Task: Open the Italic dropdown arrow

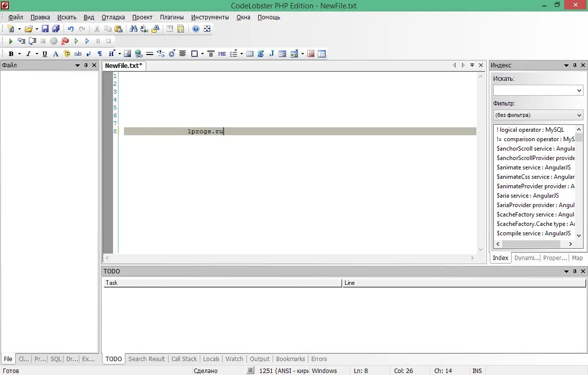Action: pos(37,54)
